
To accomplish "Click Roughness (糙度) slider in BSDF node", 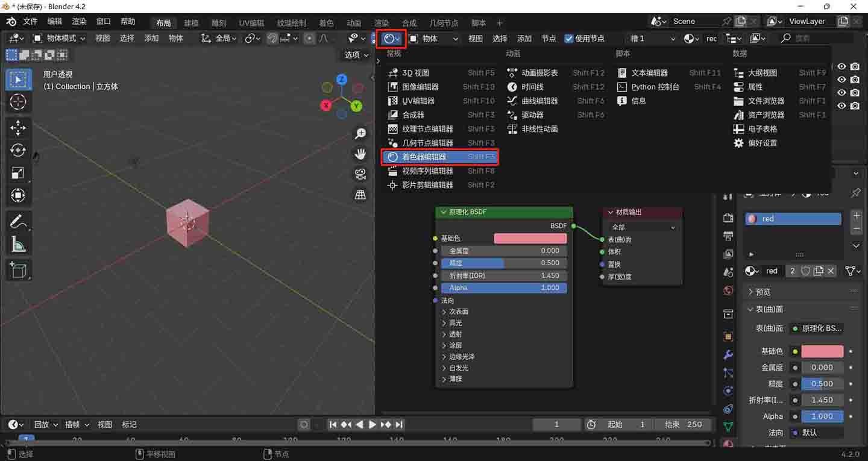I will click(504, 263).
